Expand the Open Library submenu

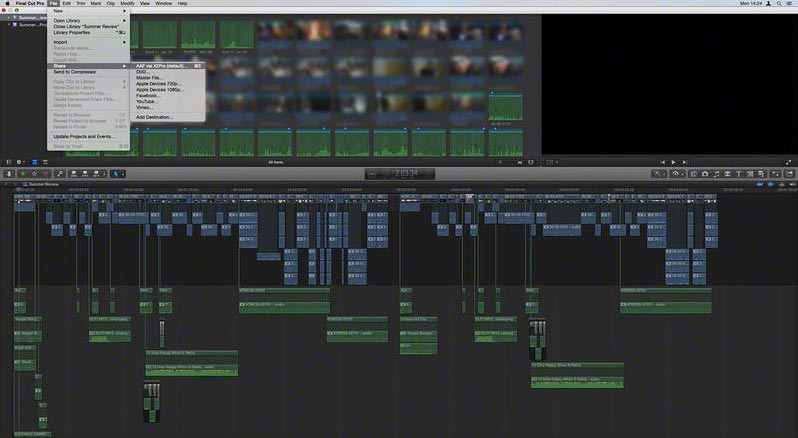[88, 20]
